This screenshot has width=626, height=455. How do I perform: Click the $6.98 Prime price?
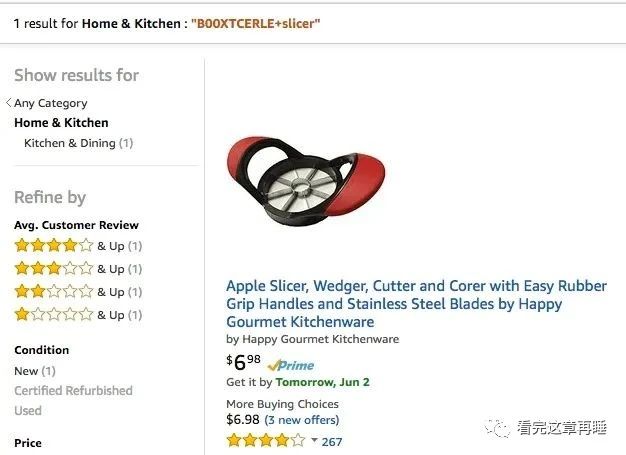click(243, 362)
